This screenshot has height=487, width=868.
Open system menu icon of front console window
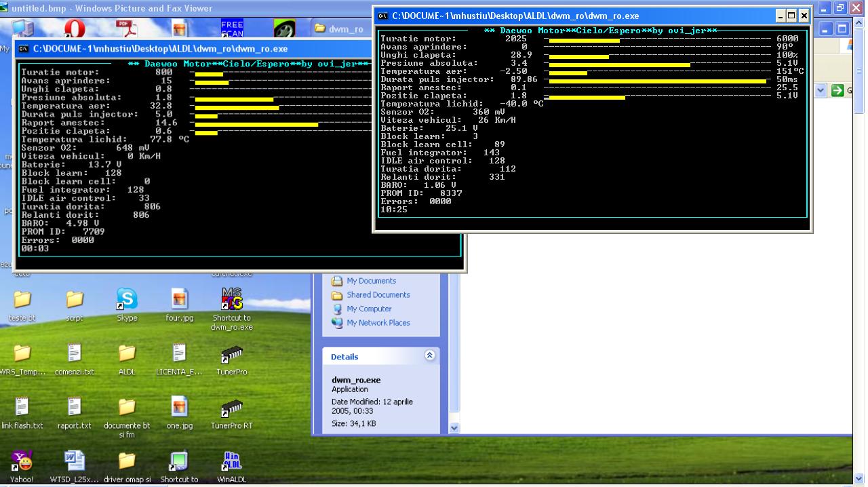(x=382, y=16)
